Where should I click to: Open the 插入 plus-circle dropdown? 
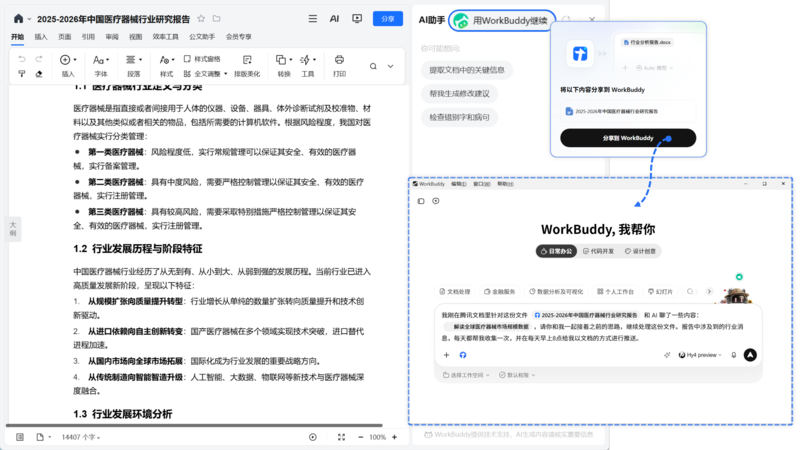68,60
